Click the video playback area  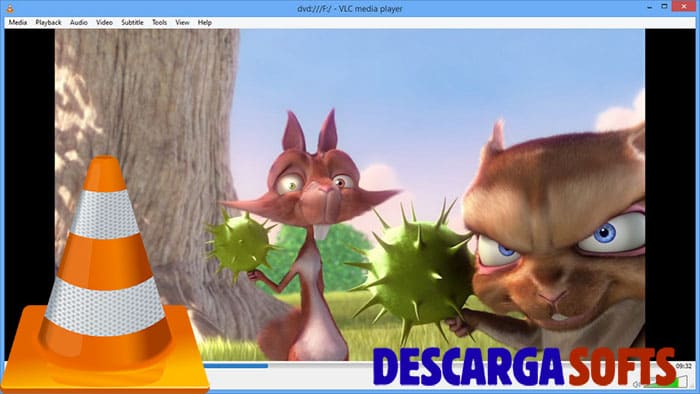pyautogui.click(x=350, y=195)
